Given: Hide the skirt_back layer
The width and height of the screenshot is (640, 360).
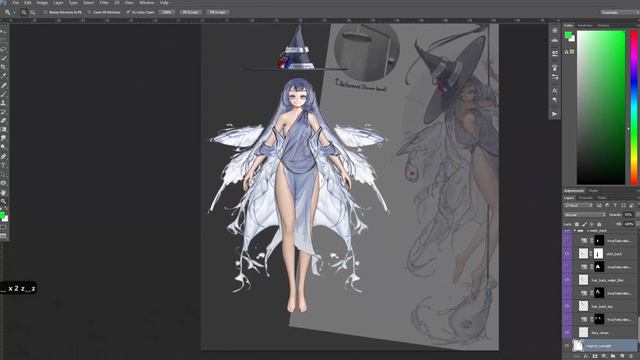Looking at the screenshot, I should coord(567,253).
